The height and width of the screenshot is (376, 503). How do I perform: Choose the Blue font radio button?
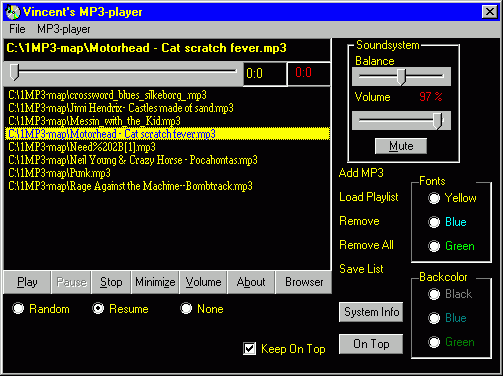coord(434,222)
